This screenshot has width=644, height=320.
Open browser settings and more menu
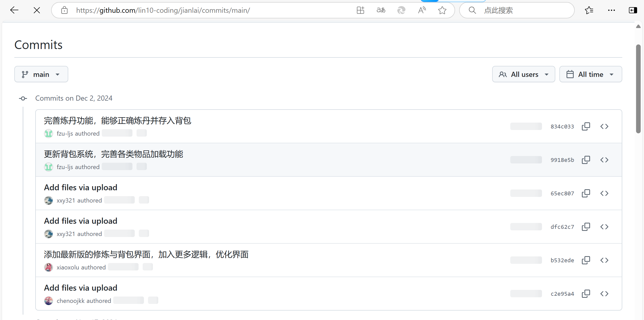pyautogui.click(x=611, y=10)
